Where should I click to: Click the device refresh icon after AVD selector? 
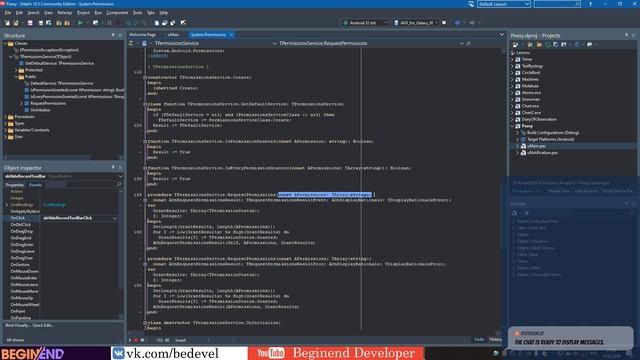click(x=444, y=23)
